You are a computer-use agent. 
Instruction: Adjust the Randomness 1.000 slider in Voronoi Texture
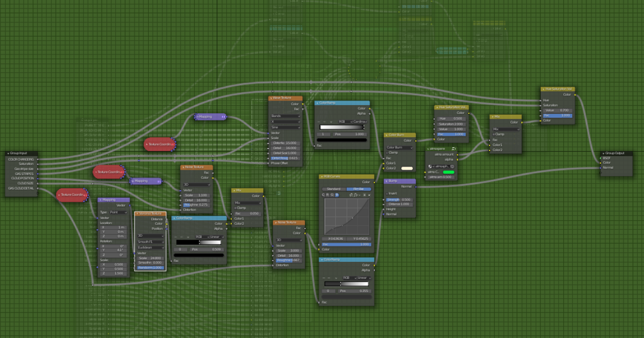(x=151, y=268)
